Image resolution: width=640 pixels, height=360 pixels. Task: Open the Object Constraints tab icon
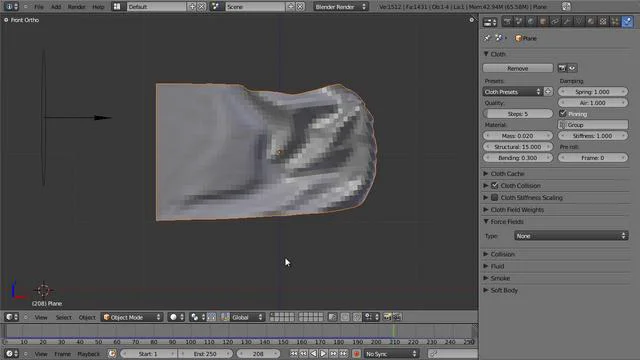point(555,22)
